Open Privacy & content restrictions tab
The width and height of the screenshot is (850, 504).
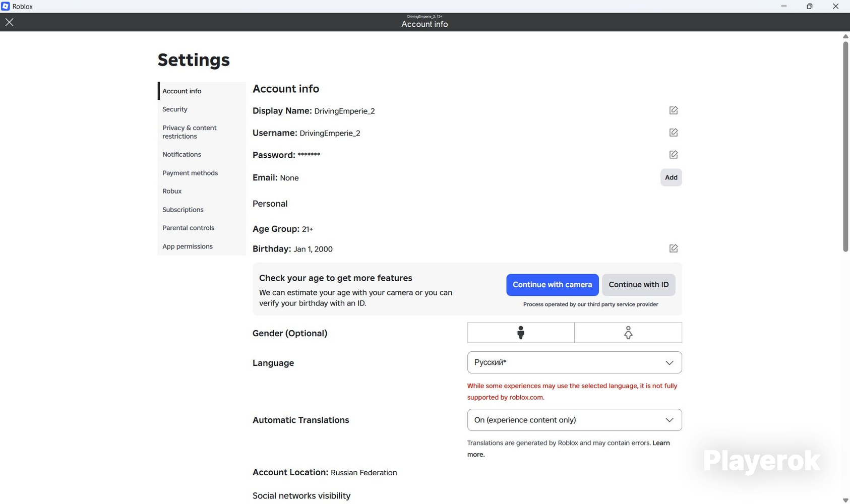pos(202,132)
